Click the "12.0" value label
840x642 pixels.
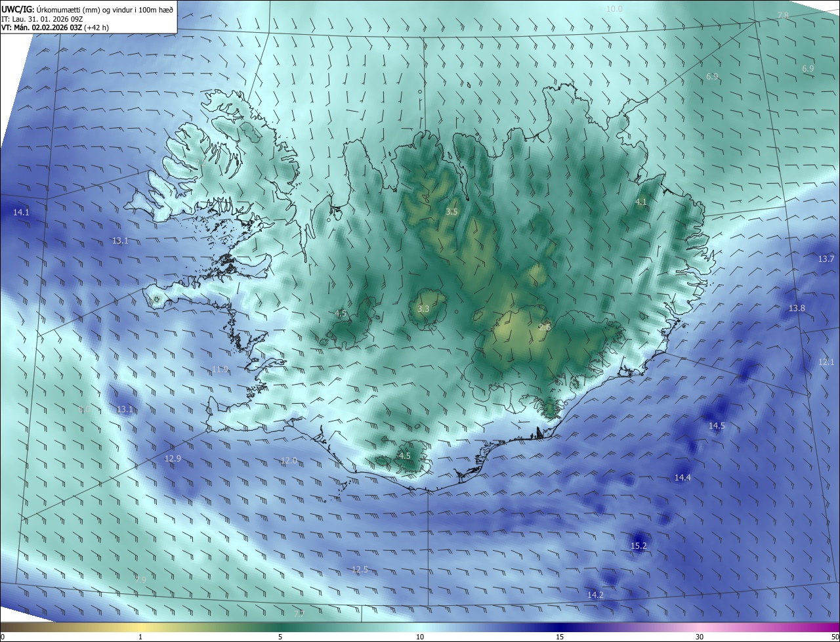click(289, 461)
